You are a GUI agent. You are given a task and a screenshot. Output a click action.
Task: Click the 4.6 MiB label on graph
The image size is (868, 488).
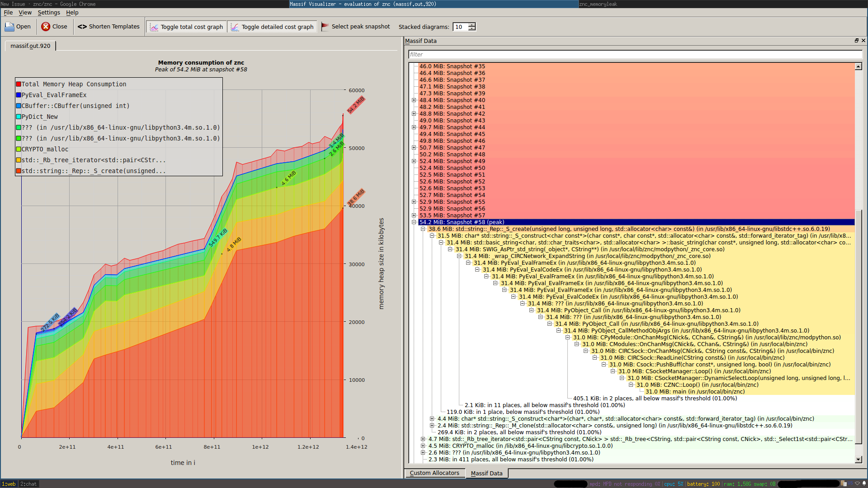[x=288, y=178]
